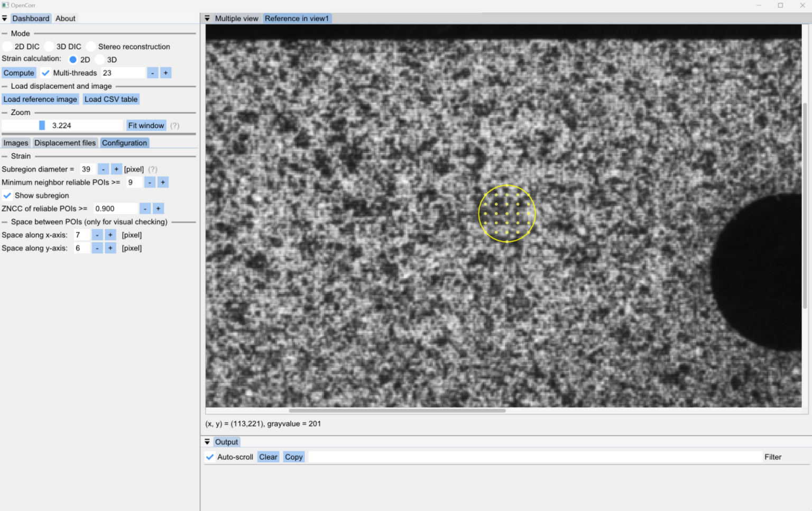The width and height of the screenshot is (812, 511).
Task: Switch to the Displacement files tab
Action: pyautogui.click(x=64, y=143)
